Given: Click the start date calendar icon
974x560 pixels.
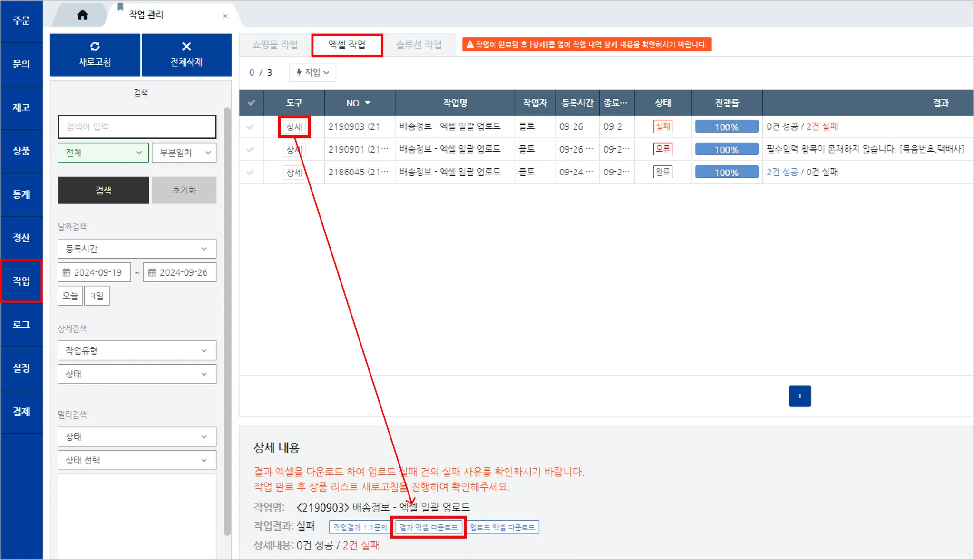Looking at the screenshot, I should coord(67,272).
